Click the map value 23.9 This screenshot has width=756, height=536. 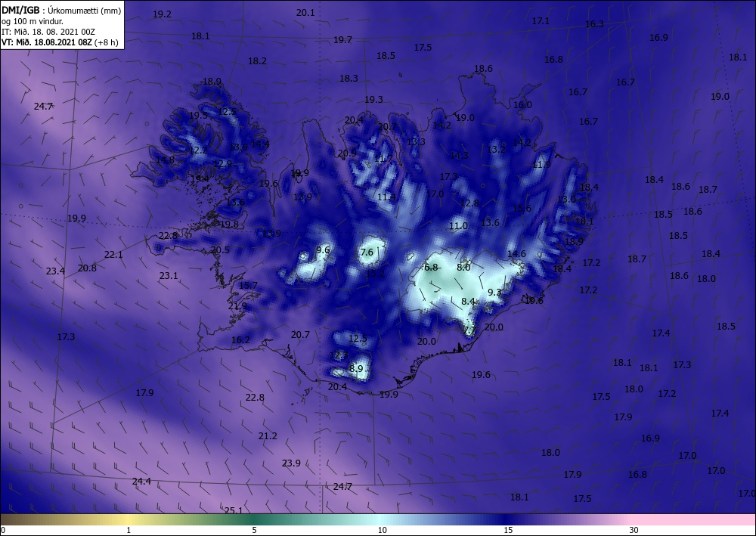pyautogui.click(x=291, y=463)
